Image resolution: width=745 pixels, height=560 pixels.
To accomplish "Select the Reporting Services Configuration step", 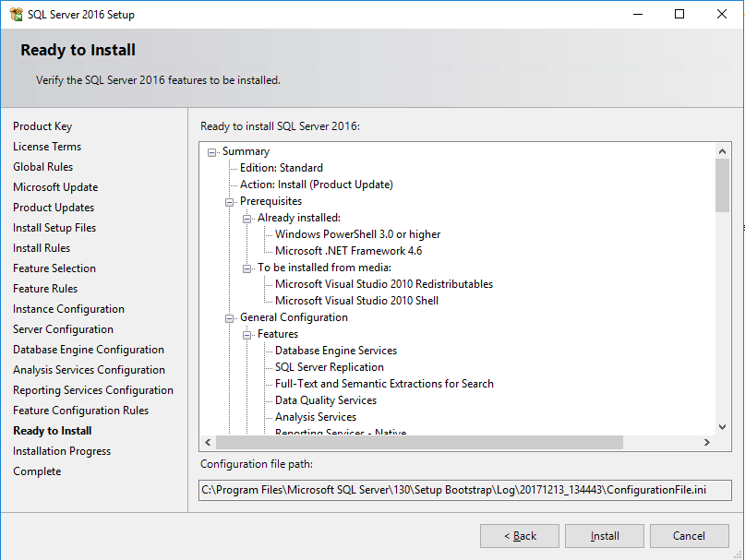I will pyautogui.click(x=93, y=390).
